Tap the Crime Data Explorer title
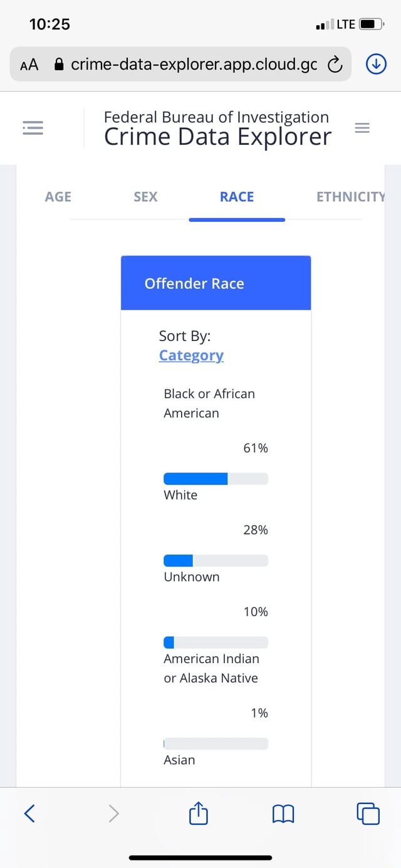This screenshot has height=868, width=401. coord(217,137)
